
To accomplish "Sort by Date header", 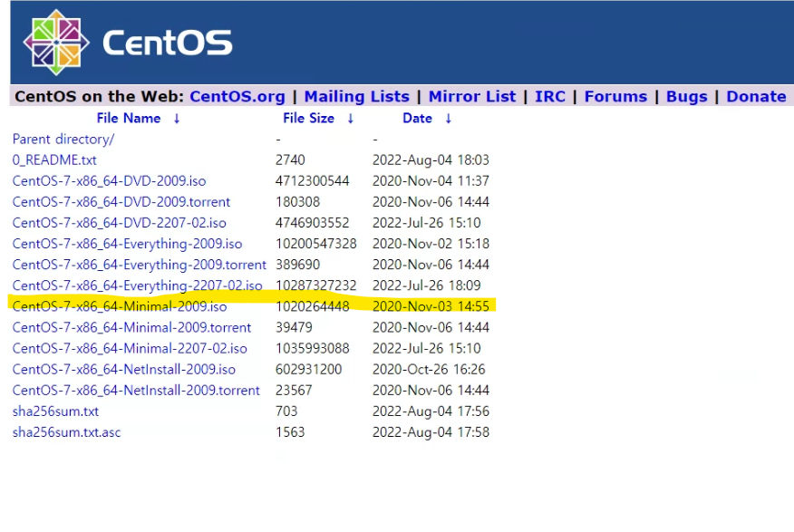I will [x=417, y=119].
